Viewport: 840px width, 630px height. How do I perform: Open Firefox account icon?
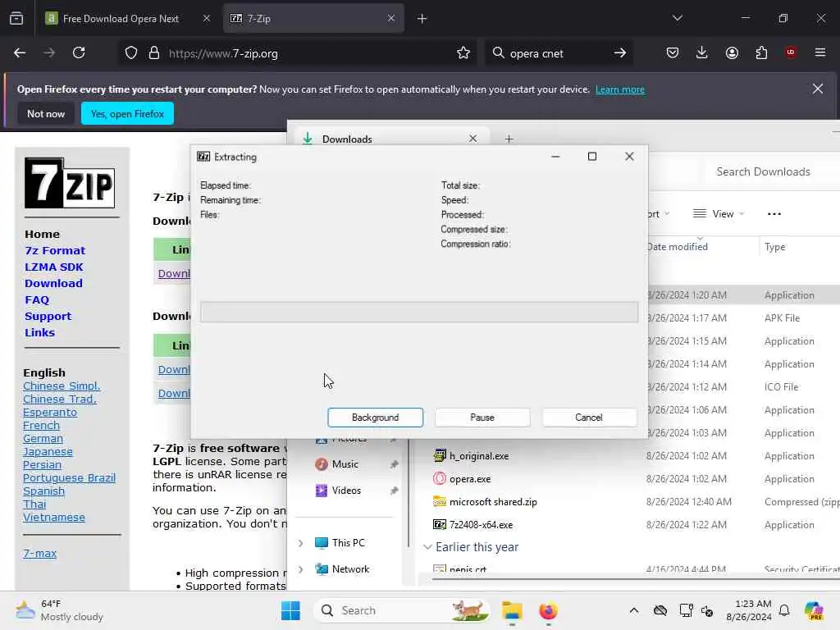pos(732,53)
